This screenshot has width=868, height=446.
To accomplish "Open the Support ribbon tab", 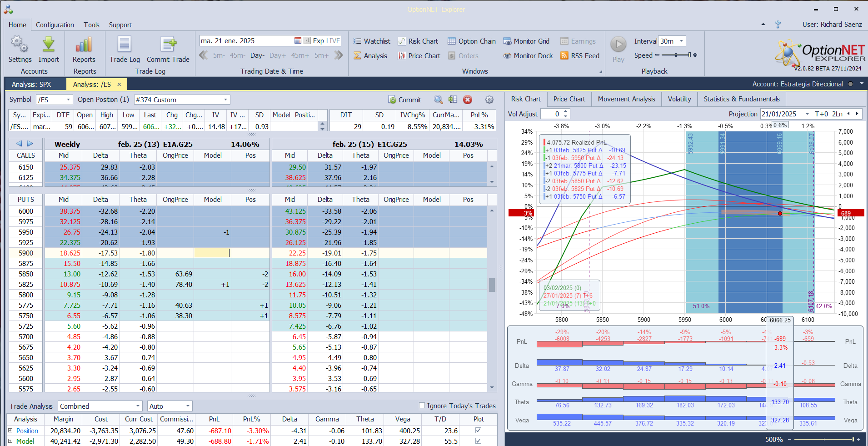I will (120, 25).
